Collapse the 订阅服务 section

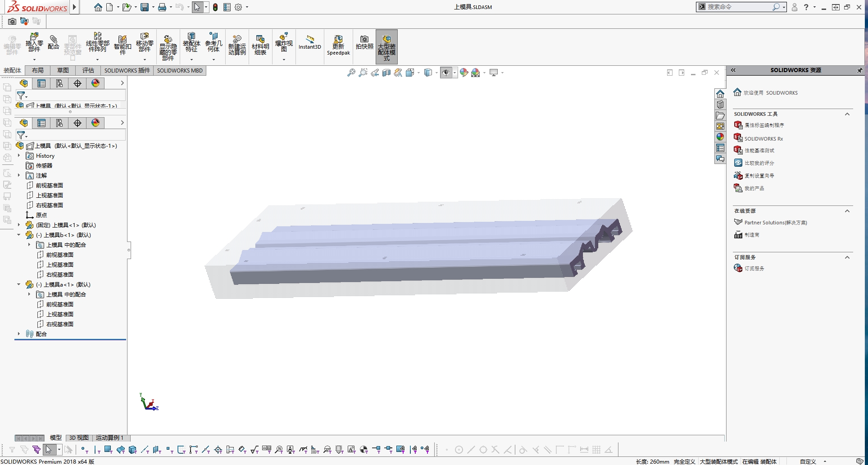[847, 257]
